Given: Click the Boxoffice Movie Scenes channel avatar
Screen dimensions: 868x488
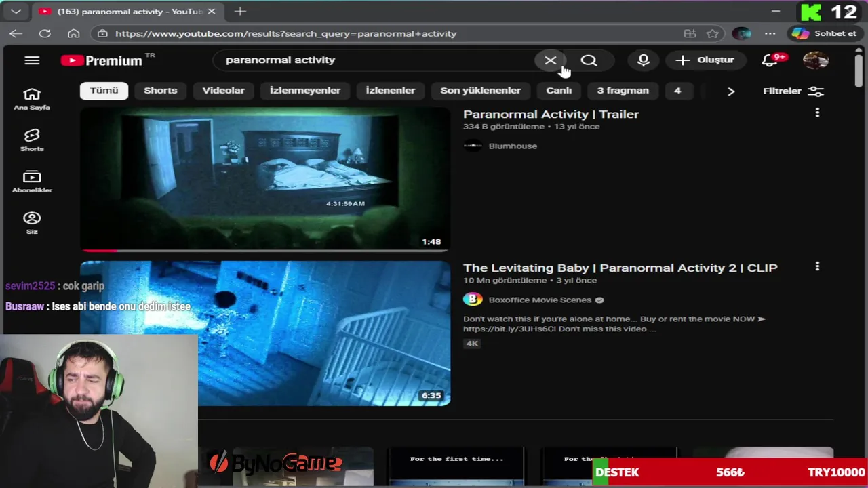Looking at the screenshot, I should point(473,300).
